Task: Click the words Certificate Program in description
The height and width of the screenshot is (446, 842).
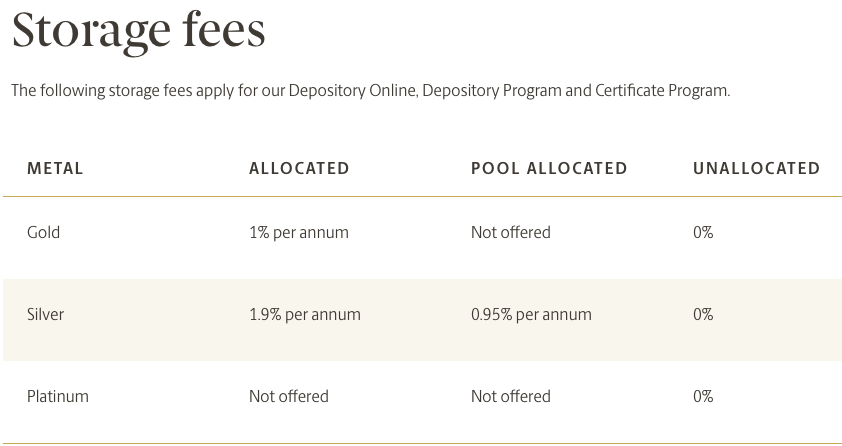Action: 661,91
